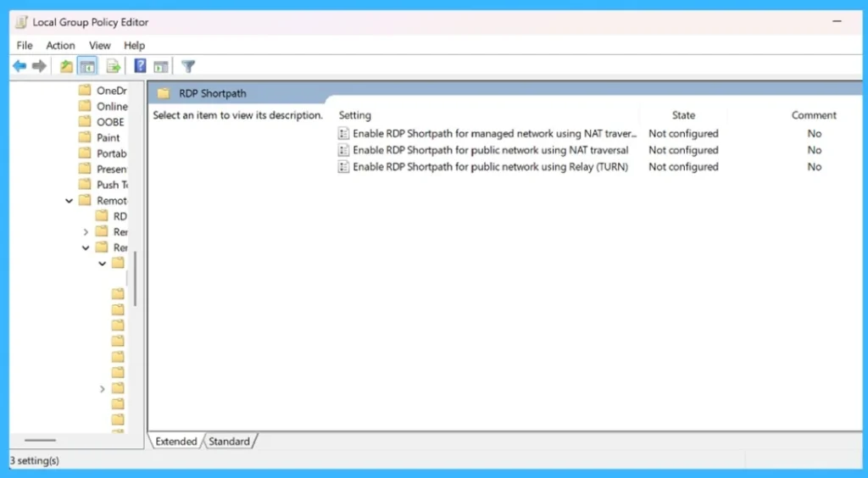The width and height of the screenshot is (868, 478).
Task: Click the tree pane horizontal scrollbar thumb
Action: 41,441
